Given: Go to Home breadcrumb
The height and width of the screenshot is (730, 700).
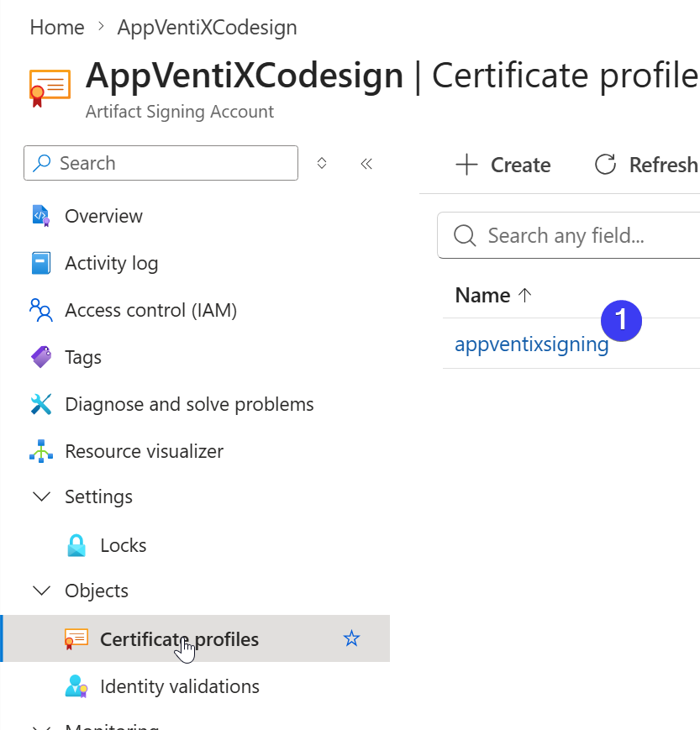Looking at the screenshot, I should click(x=57, y=27).
